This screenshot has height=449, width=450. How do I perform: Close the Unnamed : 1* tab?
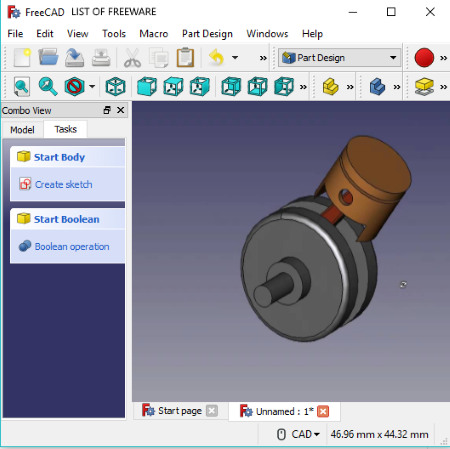click(323, 412)
